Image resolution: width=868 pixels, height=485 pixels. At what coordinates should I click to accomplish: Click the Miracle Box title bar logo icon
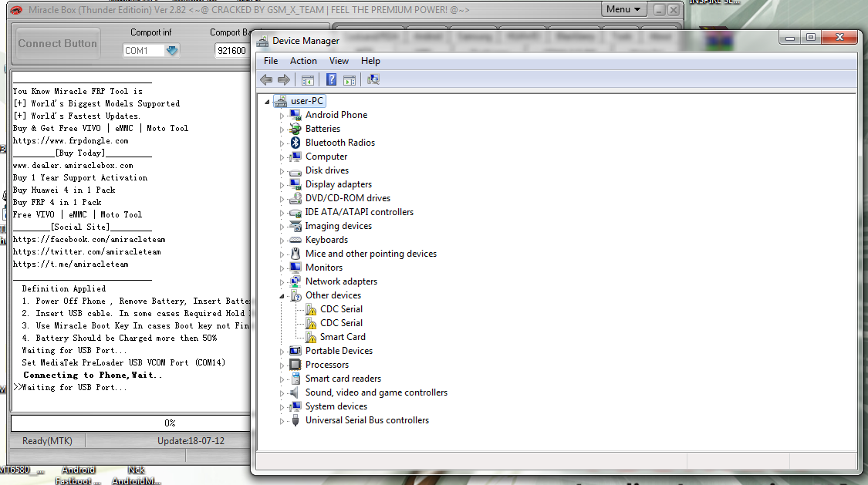pos(17,10)
